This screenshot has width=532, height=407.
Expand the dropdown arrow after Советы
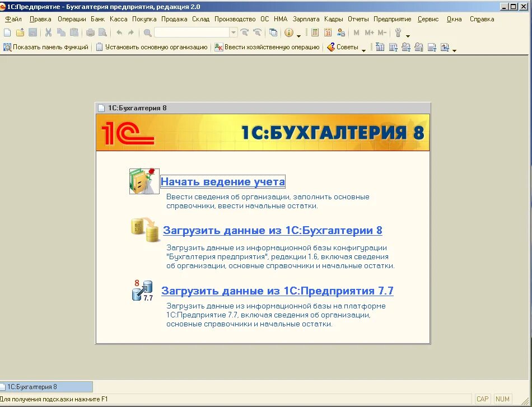click(363, 50)
